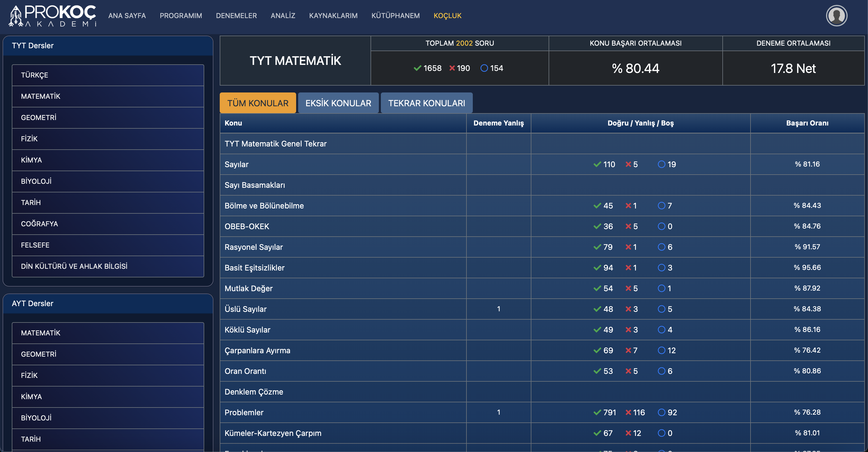This screenshot has width=868, height=452.
Task: Click green checkmark icon in total questions summary
Action: click(417, 68)
